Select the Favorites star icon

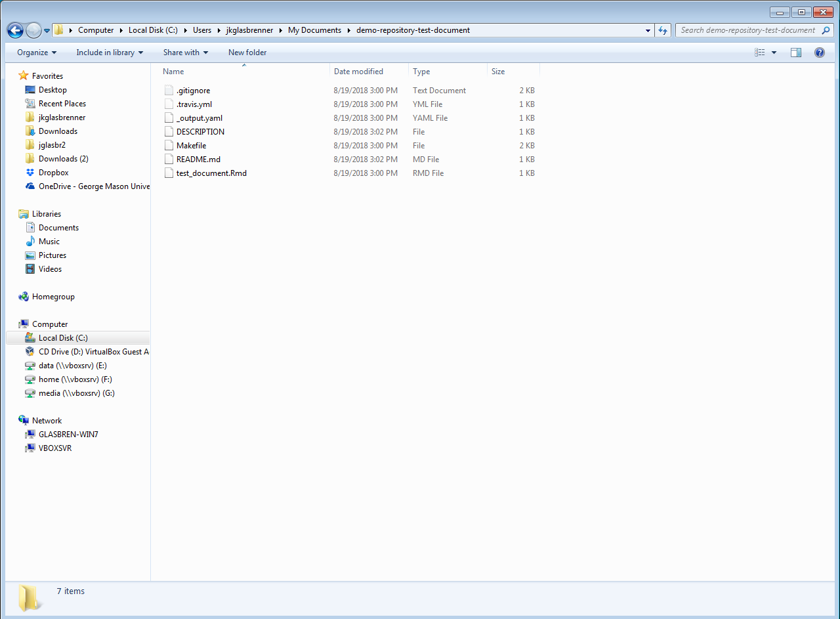pyautogui.click(x=24, y=76)
